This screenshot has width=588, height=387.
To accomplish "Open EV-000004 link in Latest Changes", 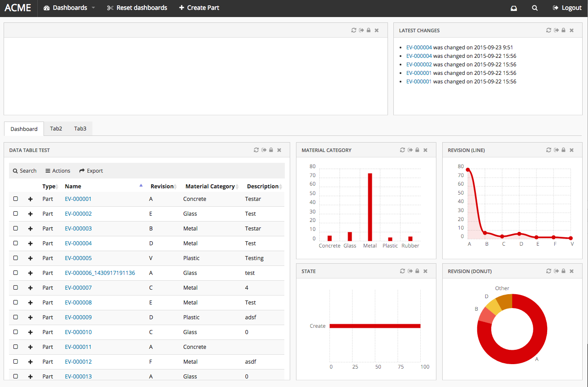I will coord(419,48).
